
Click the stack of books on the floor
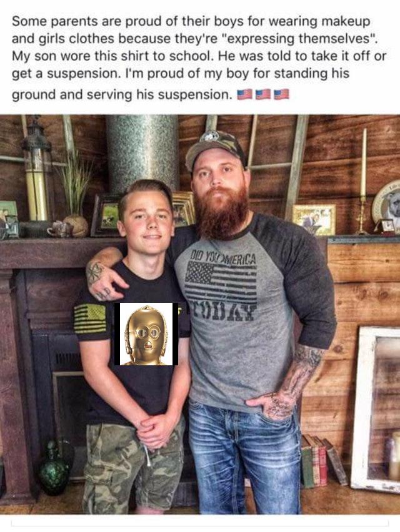[323, 461]
